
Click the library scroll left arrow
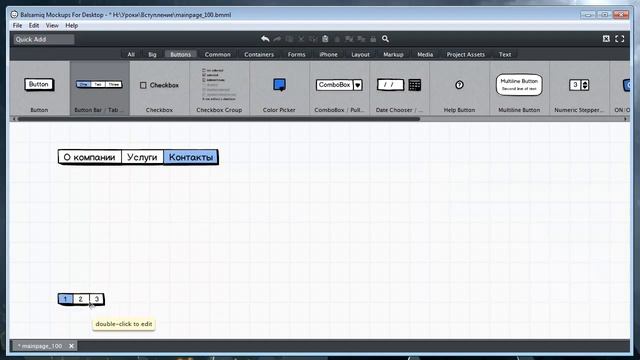[14, 119]
